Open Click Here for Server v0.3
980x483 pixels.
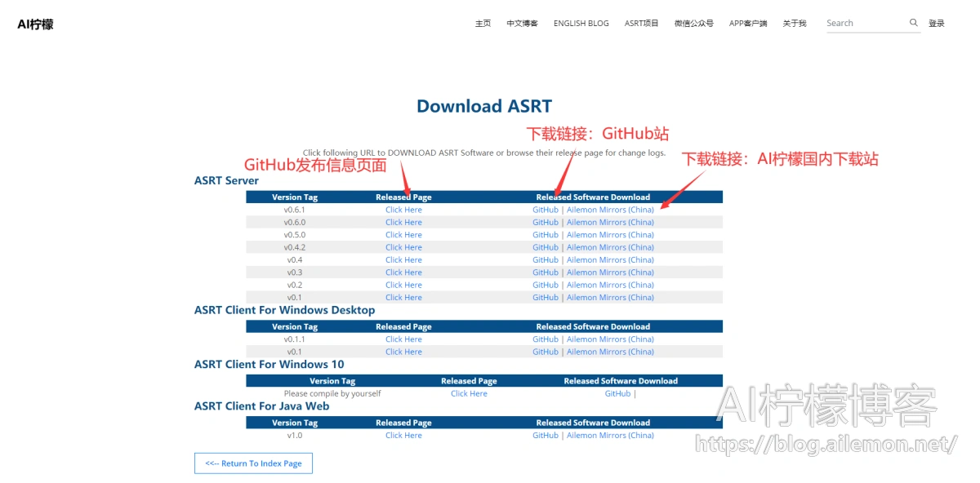tap(403, 273)
